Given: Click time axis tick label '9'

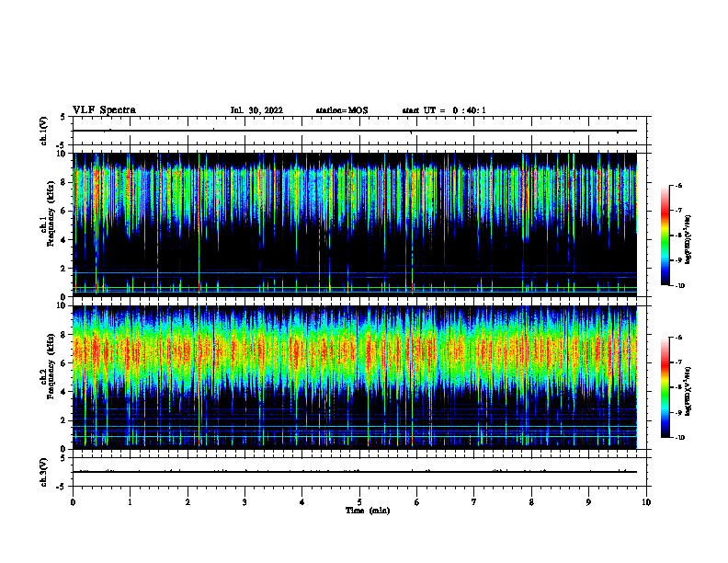Looking at the screenshot, I should 588,502.
